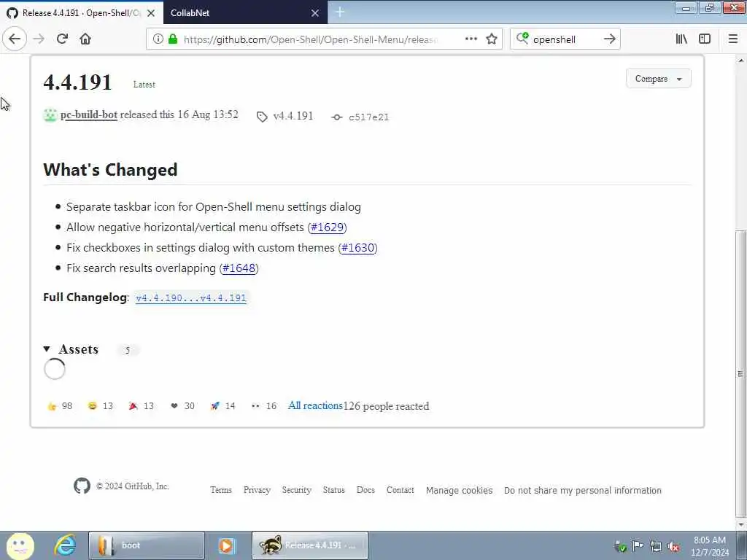The height and width of the screenshot is (560, 747).
Task: React with eyes emoji (16)
Action: coord(263,405)
